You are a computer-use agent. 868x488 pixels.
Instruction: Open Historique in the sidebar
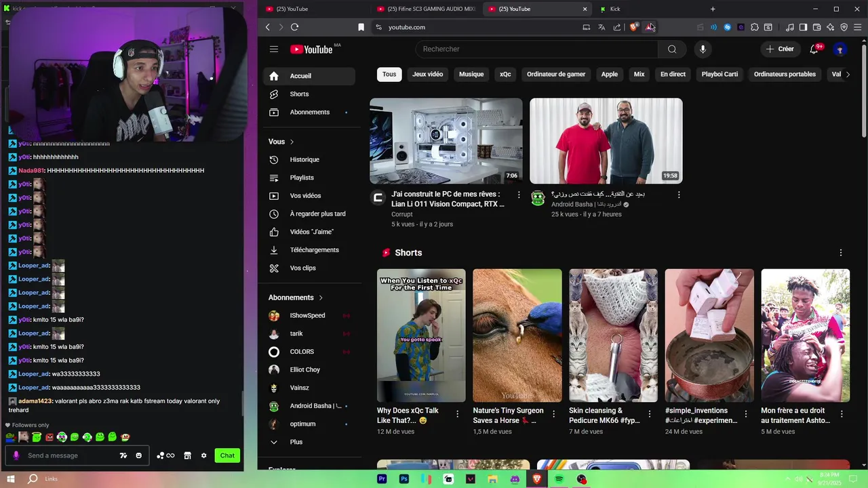point(309,160)
